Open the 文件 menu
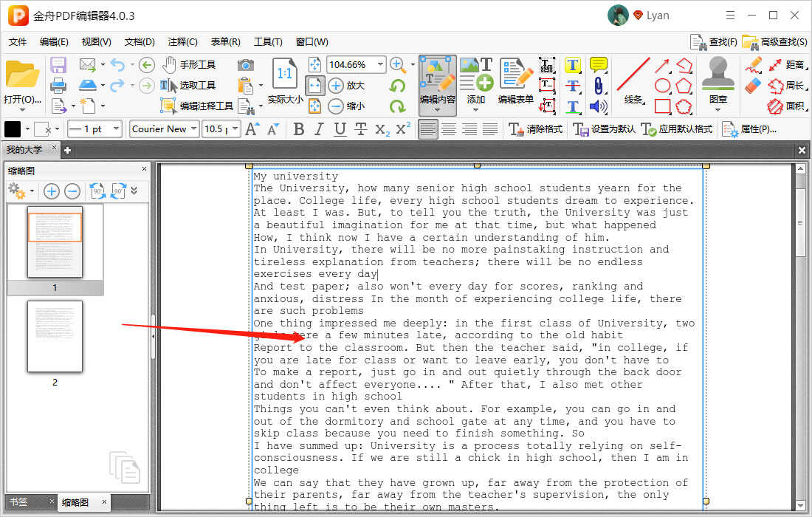The width and height of the screenshot is (812, 517). click(x=18, y=42)
